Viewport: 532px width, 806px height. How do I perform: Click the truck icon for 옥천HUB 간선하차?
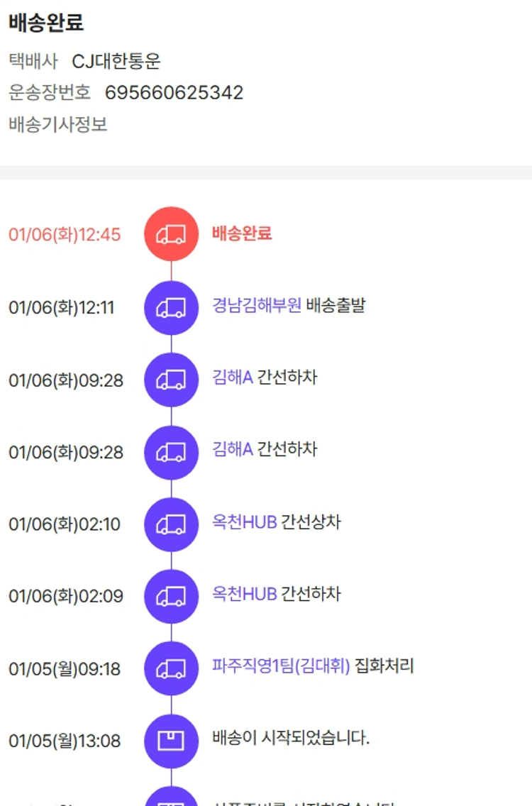[171, 596]
